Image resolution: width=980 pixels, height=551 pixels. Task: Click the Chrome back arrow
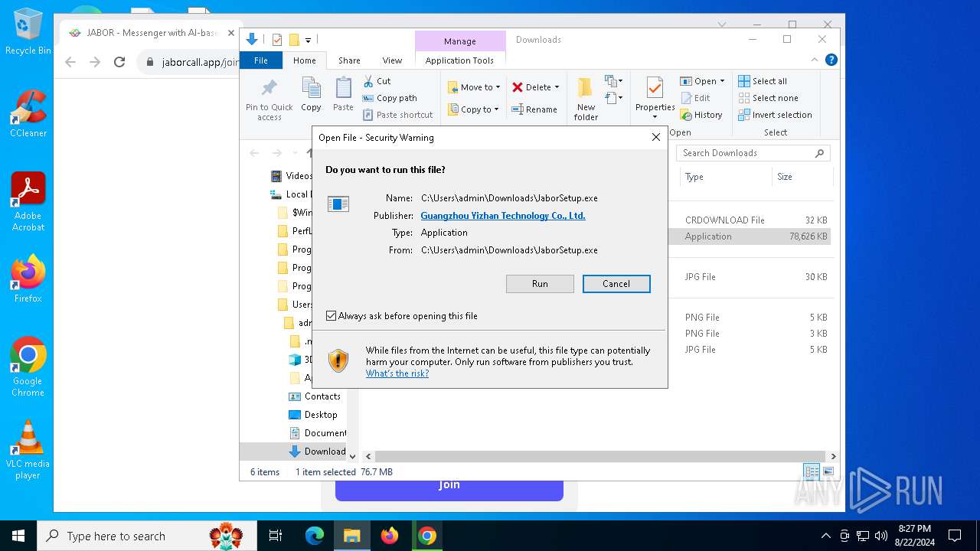click(x=70, y=62)
